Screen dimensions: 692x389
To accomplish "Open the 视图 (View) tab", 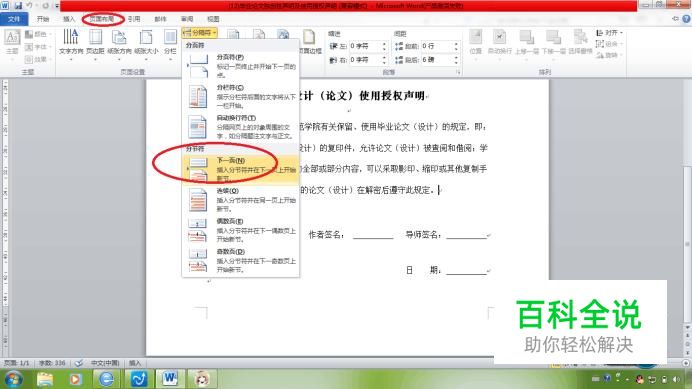I will [x=213, y=19].
